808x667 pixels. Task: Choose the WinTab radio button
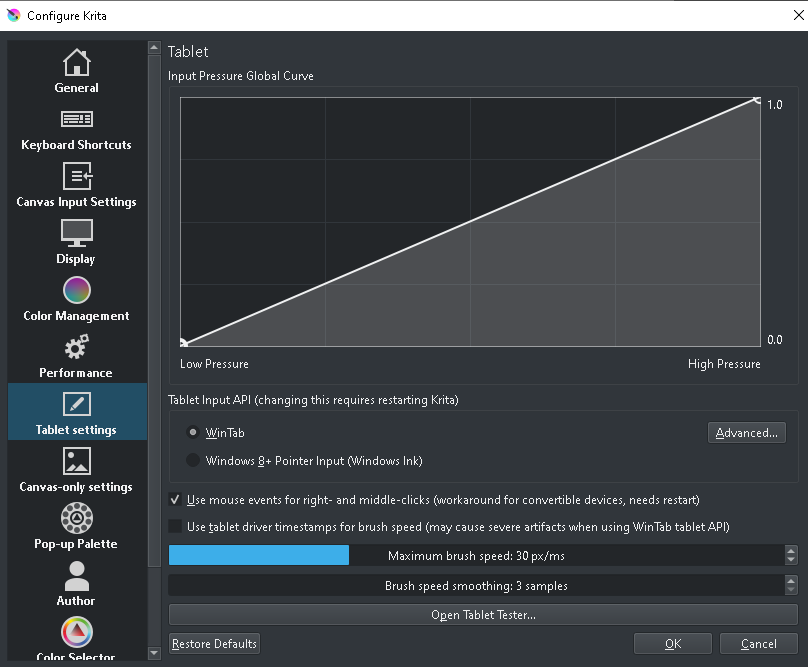(193, 432)
